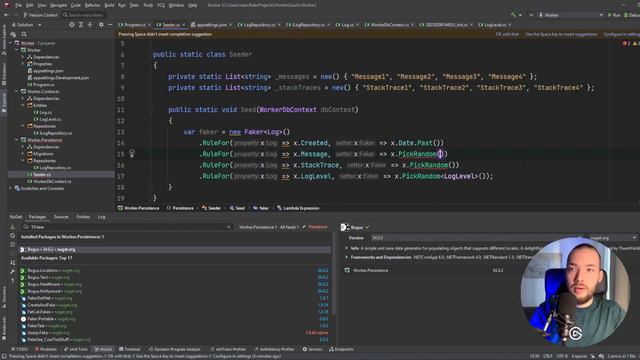Open the Refactor menu
Viewport: 640px width, 360px height.
pyautogui.click(x=92, y=5)
